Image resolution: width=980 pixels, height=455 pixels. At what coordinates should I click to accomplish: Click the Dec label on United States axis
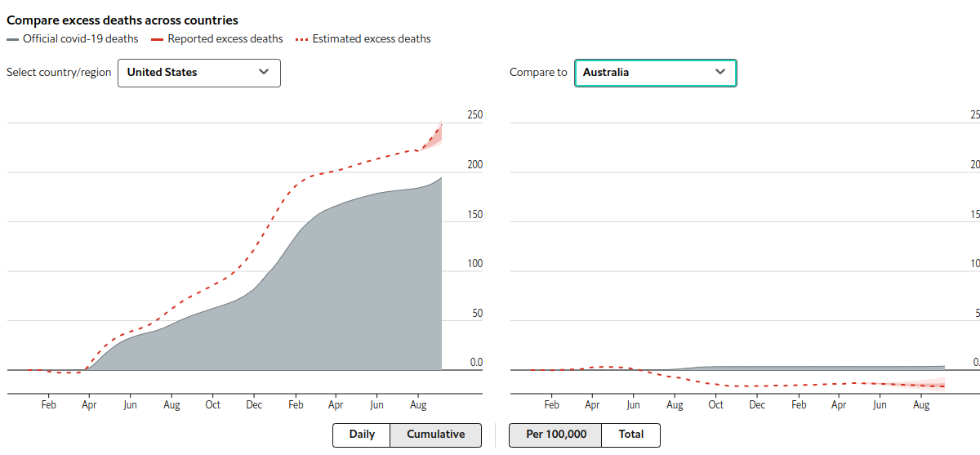pos(254,405)
